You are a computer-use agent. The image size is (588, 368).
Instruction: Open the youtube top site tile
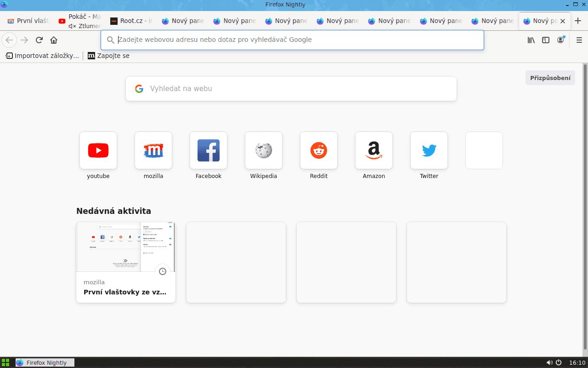pyautogui.click(x=98, y=150)
